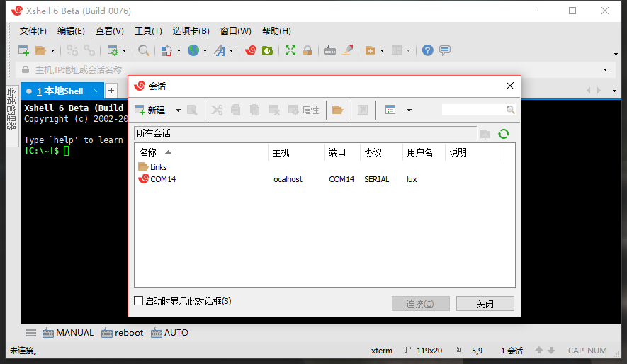Launch Xftp with the green toolbar icon
627x364 pixels.
pos(268,50)
